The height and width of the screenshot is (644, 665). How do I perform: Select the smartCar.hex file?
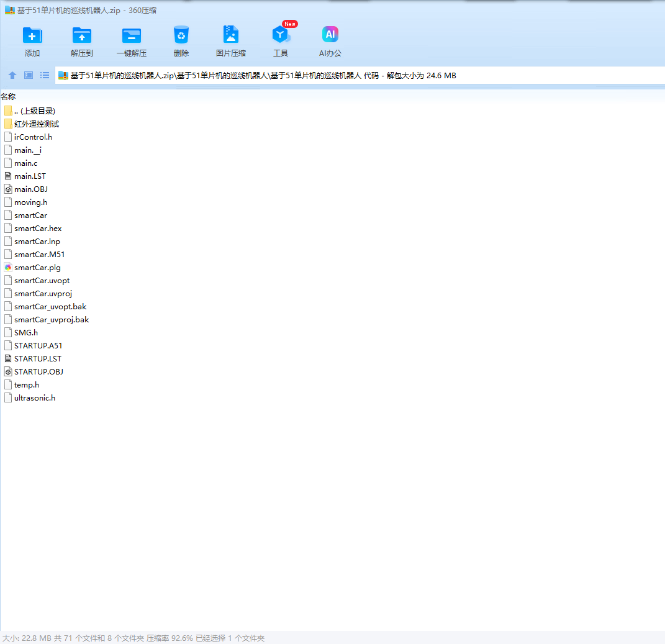point(33,229)
